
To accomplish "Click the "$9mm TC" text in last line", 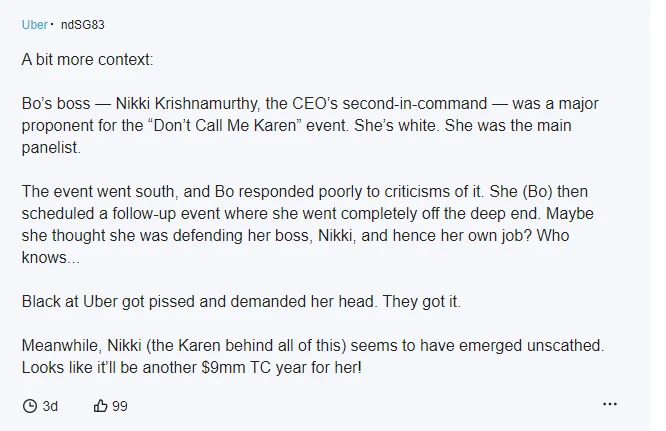I will pyautogui.click(x=236, y=368).
